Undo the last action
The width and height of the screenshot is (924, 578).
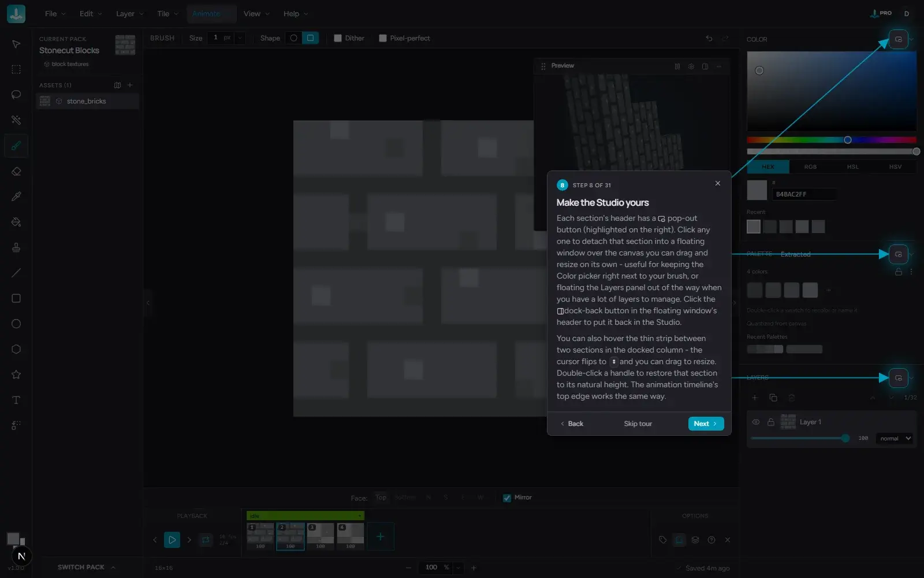point(709,38)
